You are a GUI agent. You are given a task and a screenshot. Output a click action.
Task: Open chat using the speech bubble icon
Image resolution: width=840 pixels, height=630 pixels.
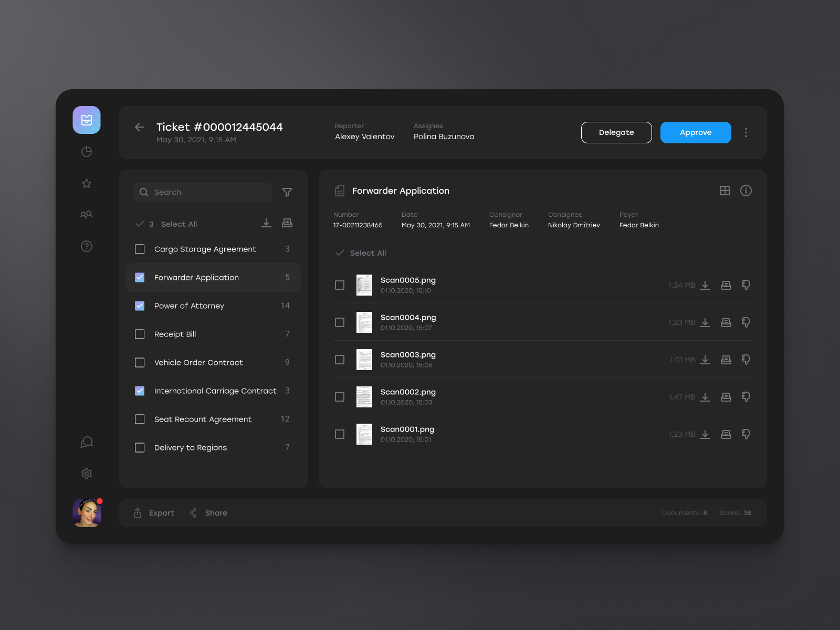point(87,442)
